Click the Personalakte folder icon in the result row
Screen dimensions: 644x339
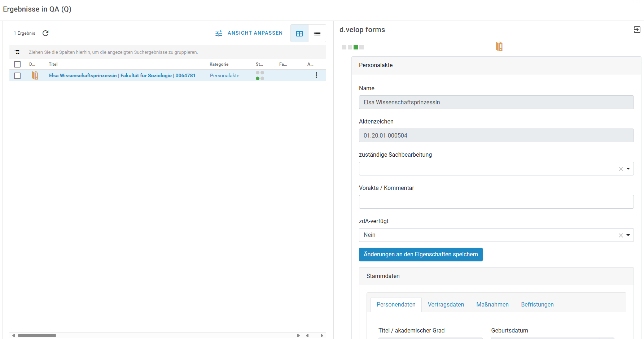(x=35, y=75)
